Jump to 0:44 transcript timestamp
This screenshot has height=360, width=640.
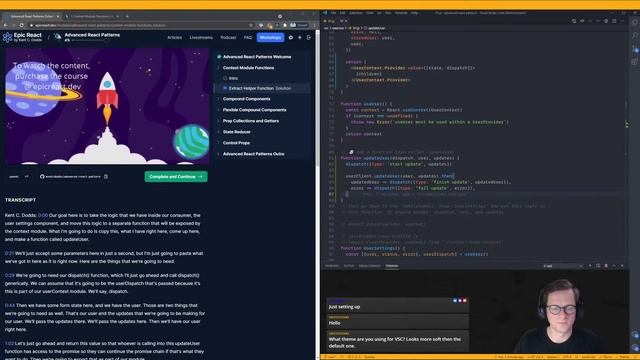click(x=9, y=305)
